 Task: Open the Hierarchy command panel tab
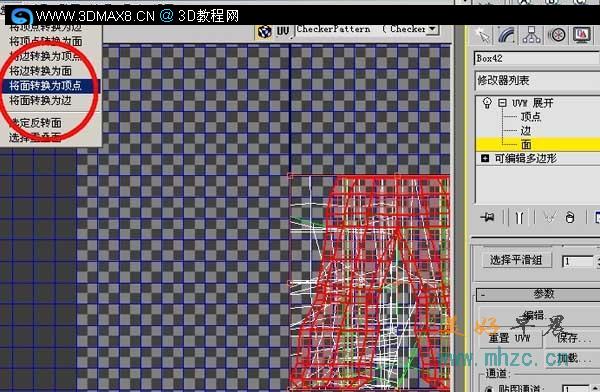point(532,36)
